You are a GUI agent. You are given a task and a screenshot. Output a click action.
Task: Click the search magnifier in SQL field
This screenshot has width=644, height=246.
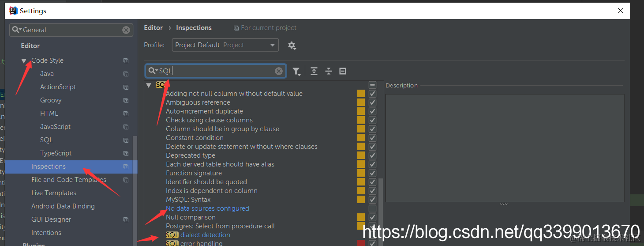153,71
